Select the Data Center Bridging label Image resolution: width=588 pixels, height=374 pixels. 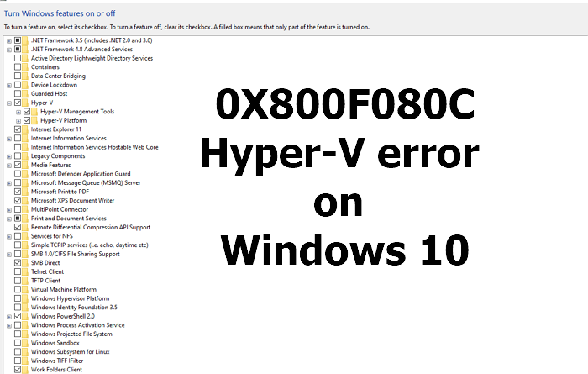point(58,76)
